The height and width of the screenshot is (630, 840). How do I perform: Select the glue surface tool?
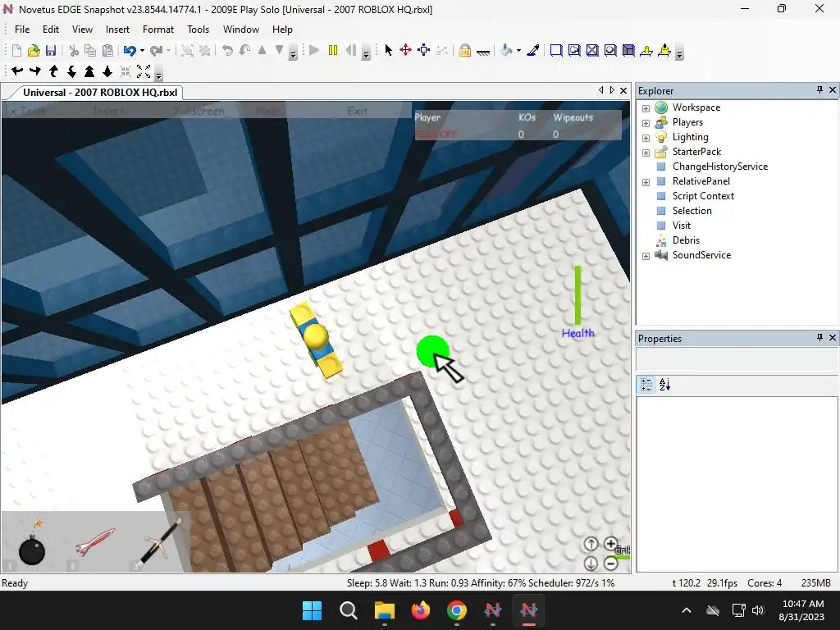(x=574, y=50)
